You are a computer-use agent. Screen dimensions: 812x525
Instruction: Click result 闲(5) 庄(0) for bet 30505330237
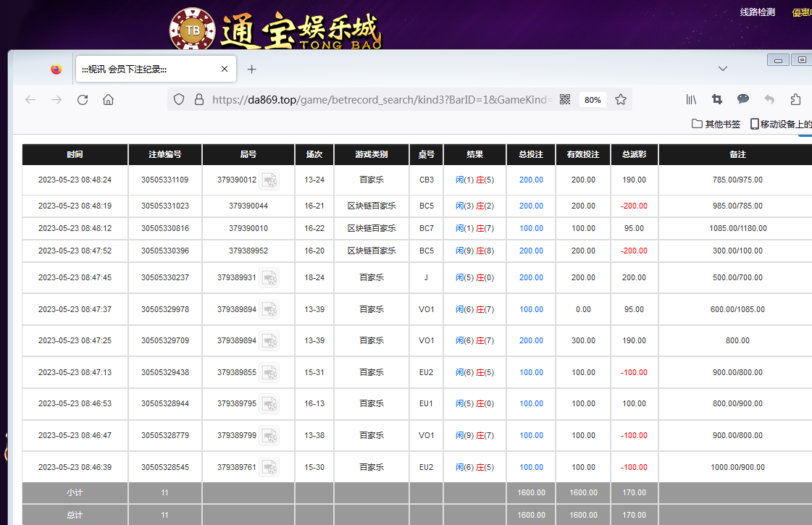(475, 277)
